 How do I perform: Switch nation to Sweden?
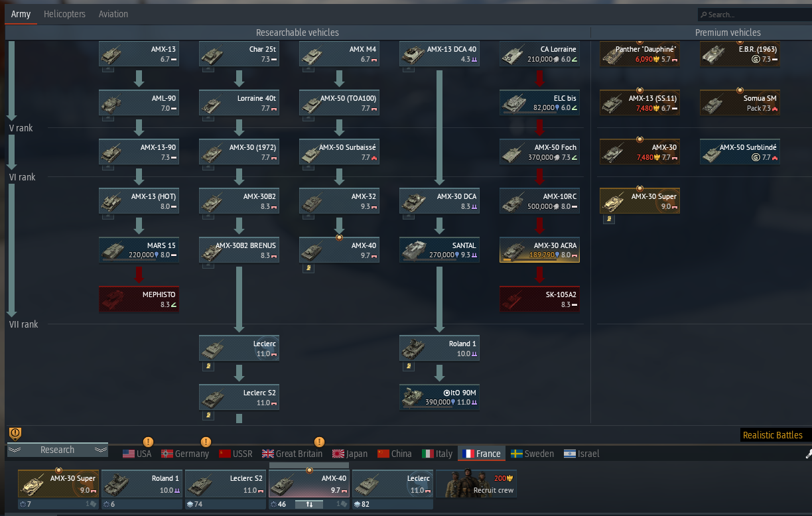532,454
